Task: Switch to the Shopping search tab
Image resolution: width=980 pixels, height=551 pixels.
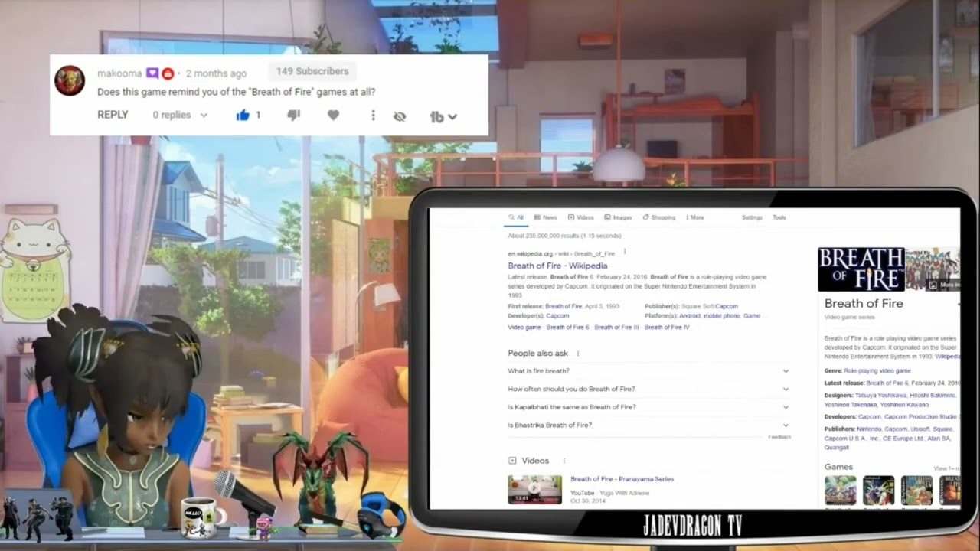Action: pyautogui.click(x=658, y=217)
